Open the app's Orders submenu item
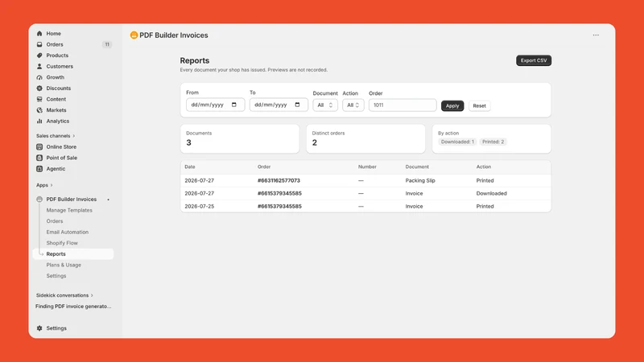 tap(55, 221)
